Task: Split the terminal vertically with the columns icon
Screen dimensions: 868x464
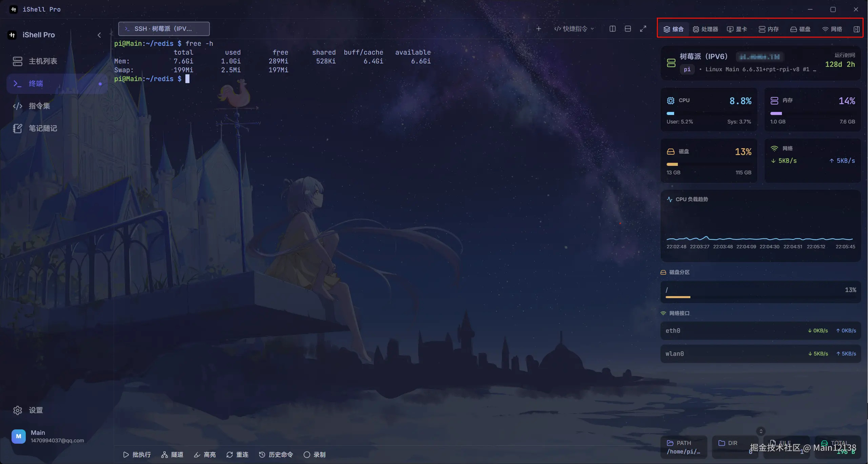Action: coord(612,29)
